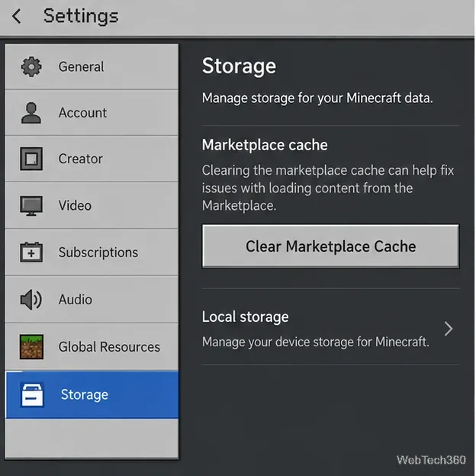Select Global Resources in sidebar
This screenshot has height=476, width=476.
tap(92, 346)
